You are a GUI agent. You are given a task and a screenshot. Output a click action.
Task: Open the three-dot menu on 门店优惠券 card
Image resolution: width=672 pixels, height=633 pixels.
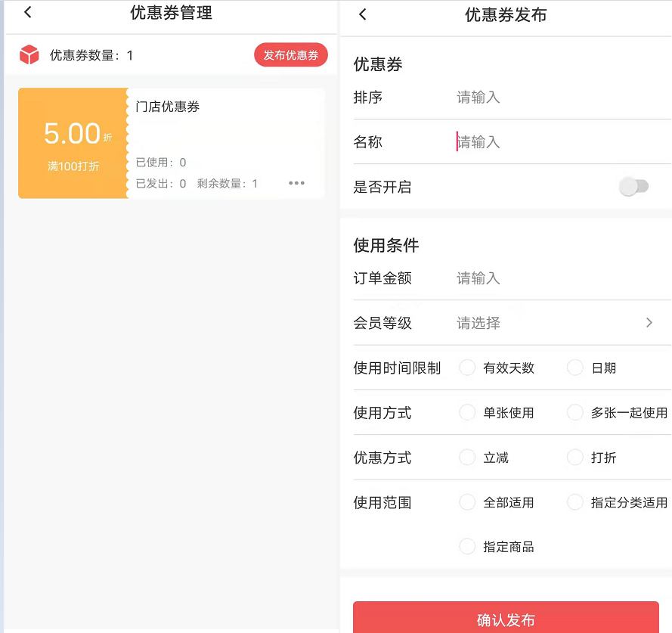[x=296, y=183]
